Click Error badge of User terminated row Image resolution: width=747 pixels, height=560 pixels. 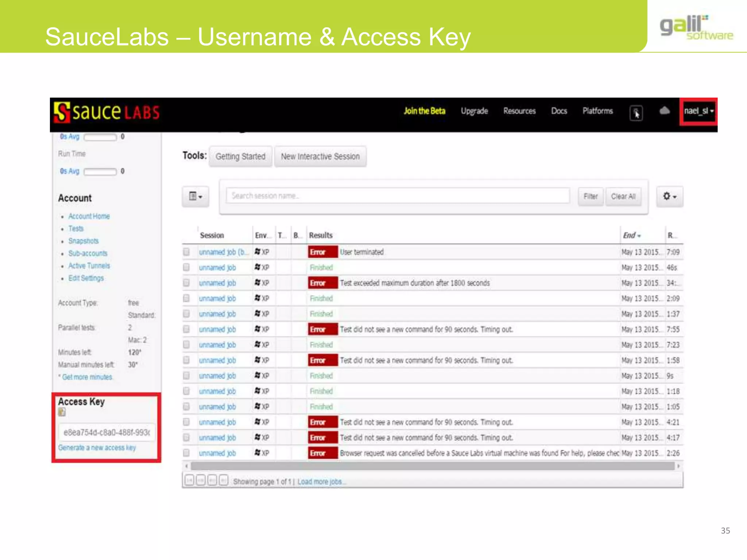pos(323,252)
